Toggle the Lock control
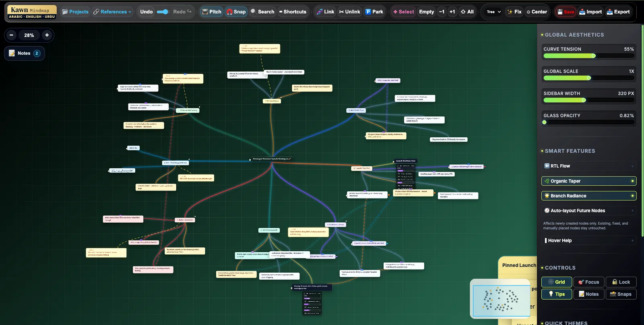Screen dimensions: 644x325 coord(621,282)
